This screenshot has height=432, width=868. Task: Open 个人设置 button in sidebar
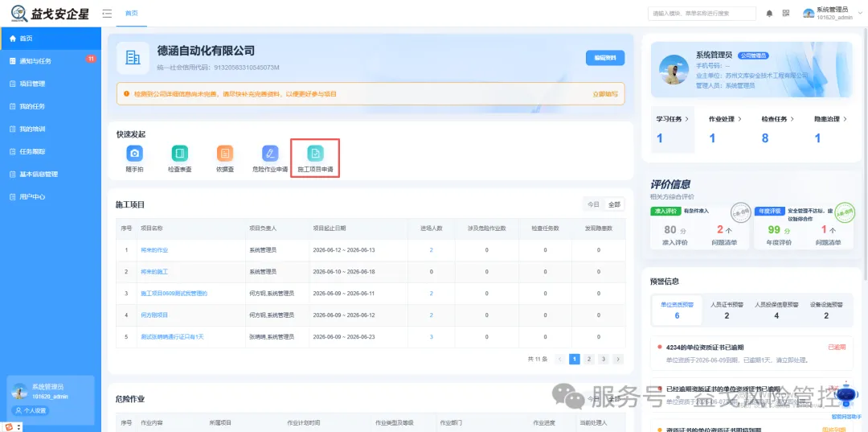[x=31, y=411]
